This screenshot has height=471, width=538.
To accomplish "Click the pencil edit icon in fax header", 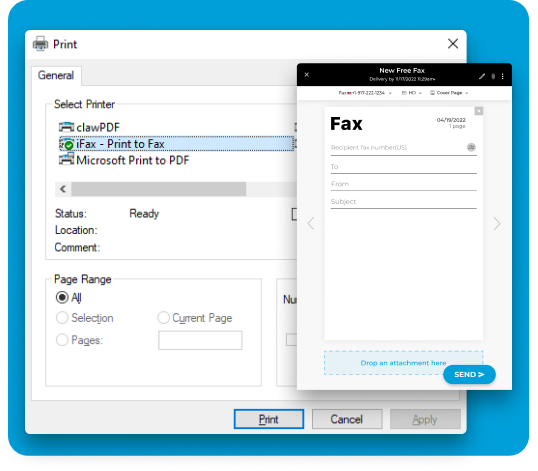I will pos(482,76).
